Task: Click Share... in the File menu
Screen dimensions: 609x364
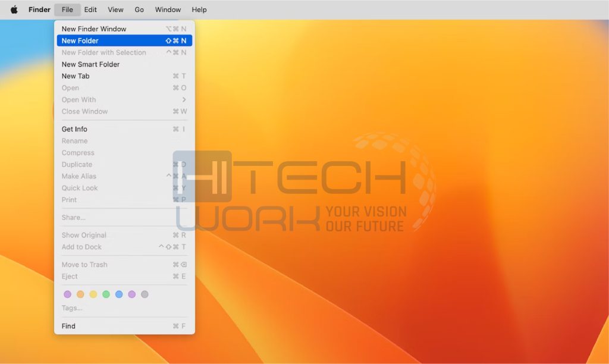Action: [124, 218]
